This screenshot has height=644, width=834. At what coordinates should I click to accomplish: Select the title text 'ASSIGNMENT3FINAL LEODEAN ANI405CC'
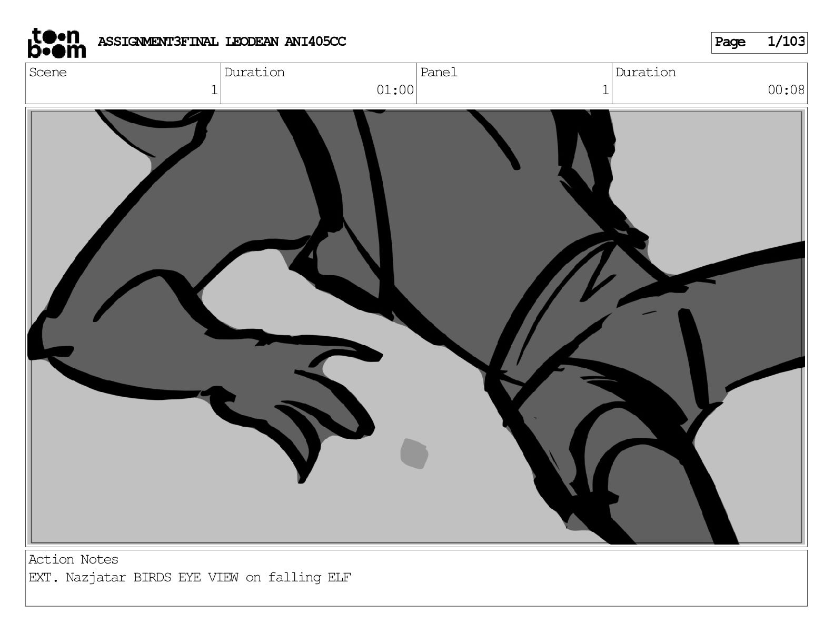coord(222,42)
